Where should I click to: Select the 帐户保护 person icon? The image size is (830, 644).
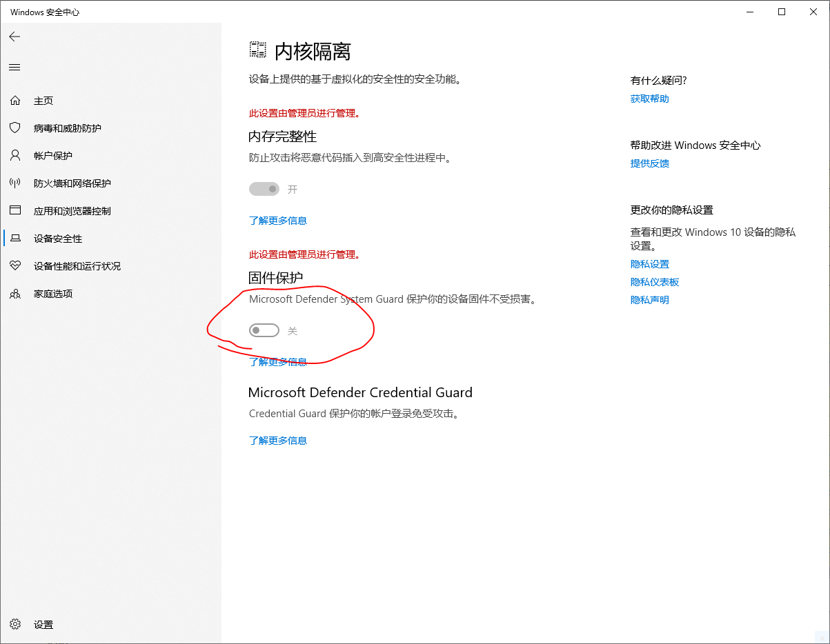[x=15, y=155]
